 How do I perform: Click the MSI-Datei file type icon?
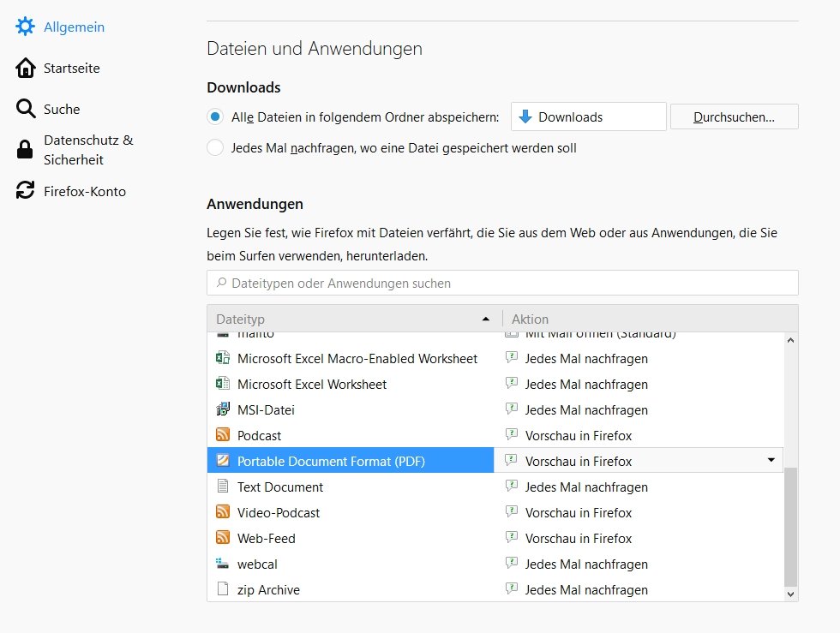point(223,409)
